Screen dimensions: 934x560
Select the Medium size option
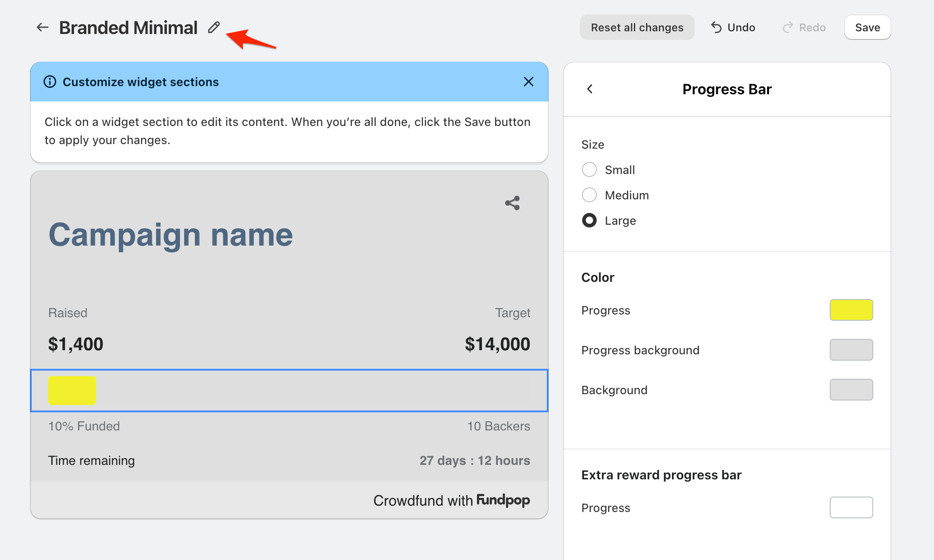(x=589, y=195)
